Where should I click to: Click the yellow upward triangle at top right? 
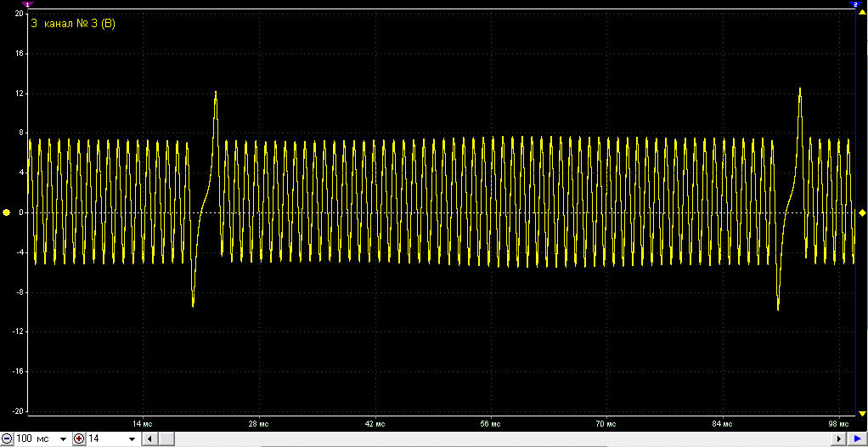click(862, 10)
